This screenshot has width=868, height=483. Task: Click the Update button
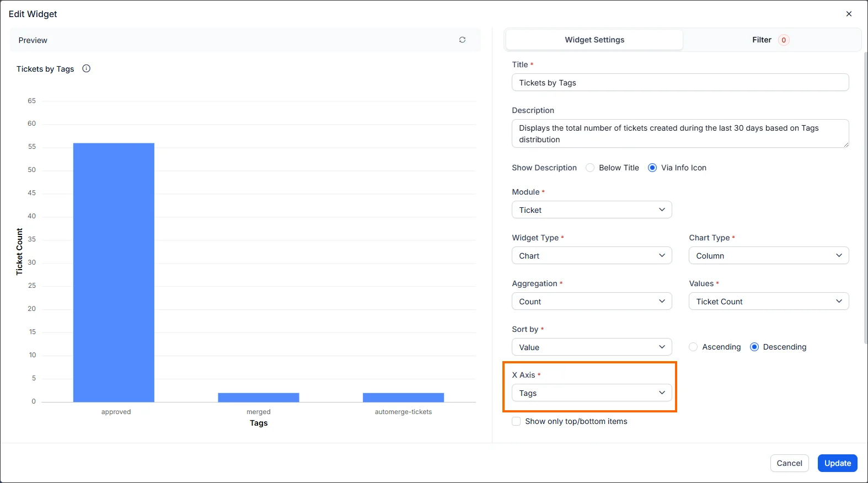838,463
